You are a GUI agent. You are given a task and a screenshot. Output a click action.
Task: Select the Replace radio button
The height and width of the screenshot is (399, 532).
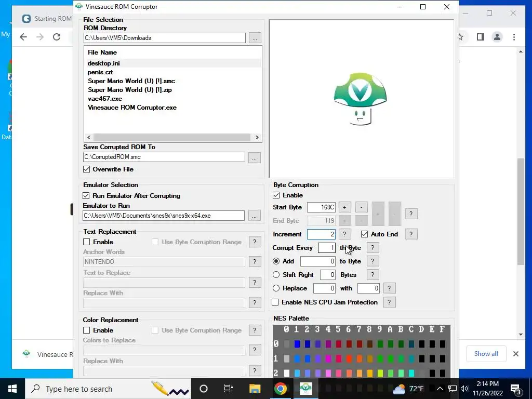click(276, 288)
